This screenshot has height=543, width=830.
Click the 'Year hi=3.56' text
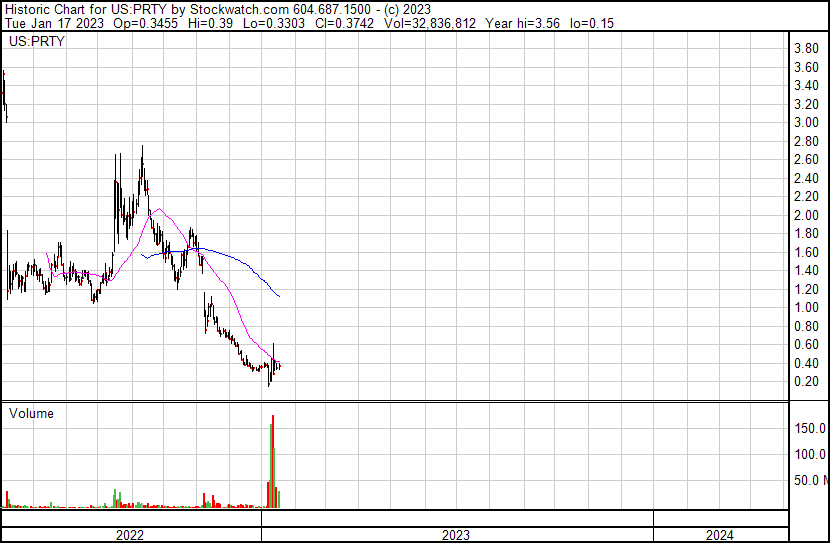(x=522, y=23)
